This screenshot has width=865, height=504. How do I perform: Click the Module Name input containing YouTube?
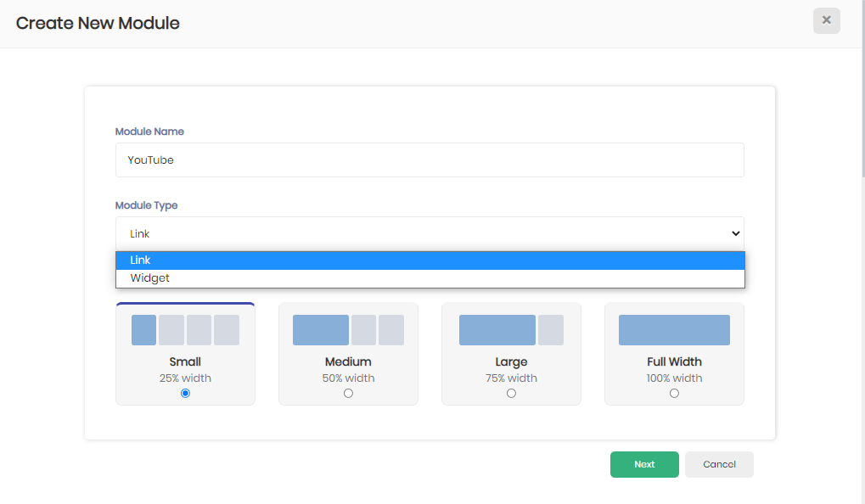[430, 160]
